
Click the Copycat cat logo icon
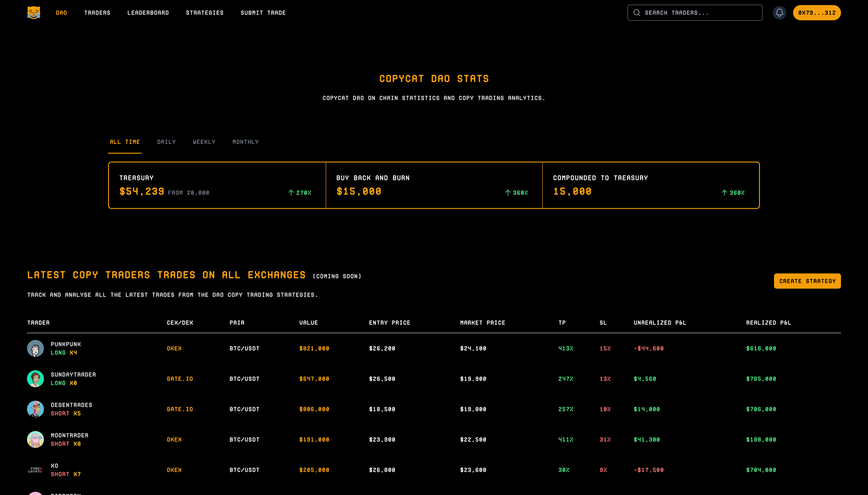[34, 13]
